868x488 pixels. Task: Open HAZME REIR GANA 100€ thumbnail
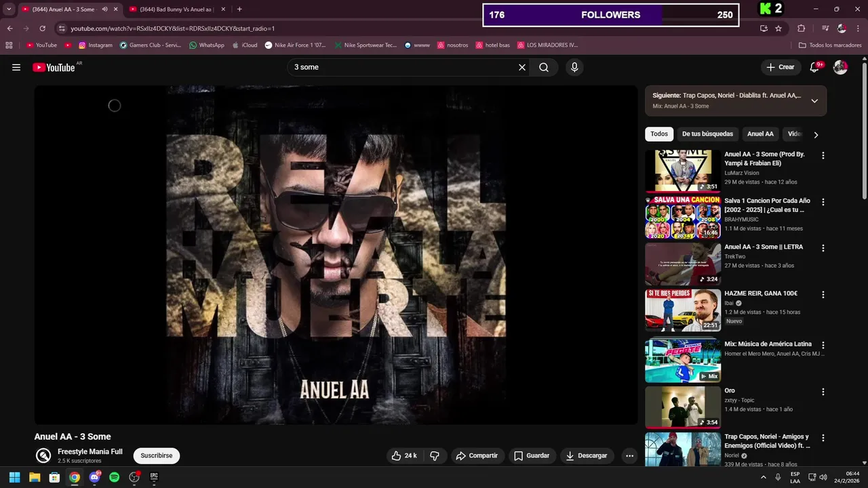tap(683, 310)
